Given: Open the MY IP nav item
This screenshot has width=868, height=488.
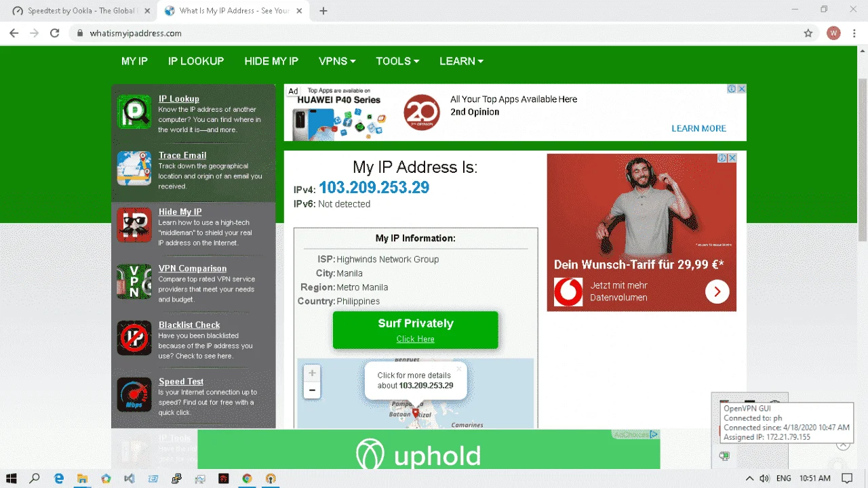Looking at the screenshot, I should pos(134,61).
